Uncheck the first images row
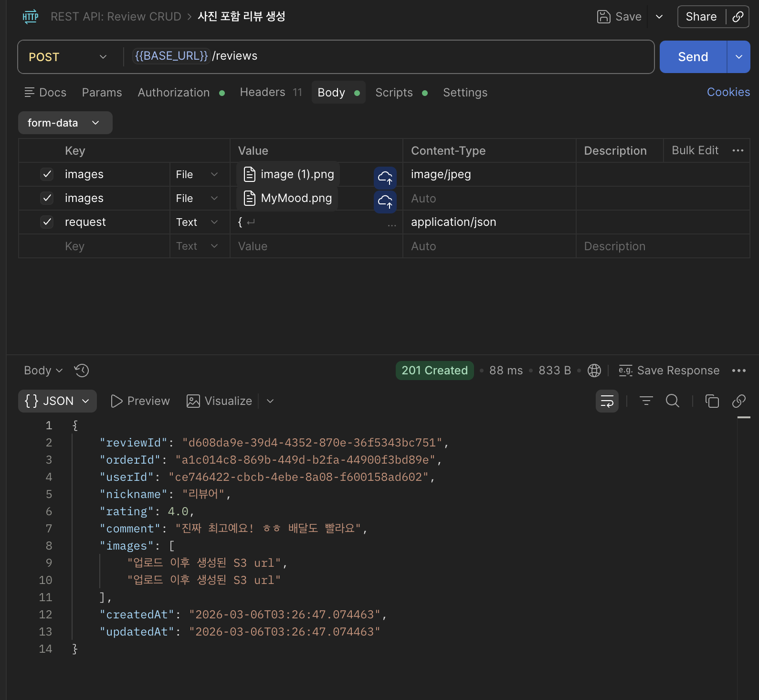Image resolution: width=759 pixels, height=700 pixels. 47,174
